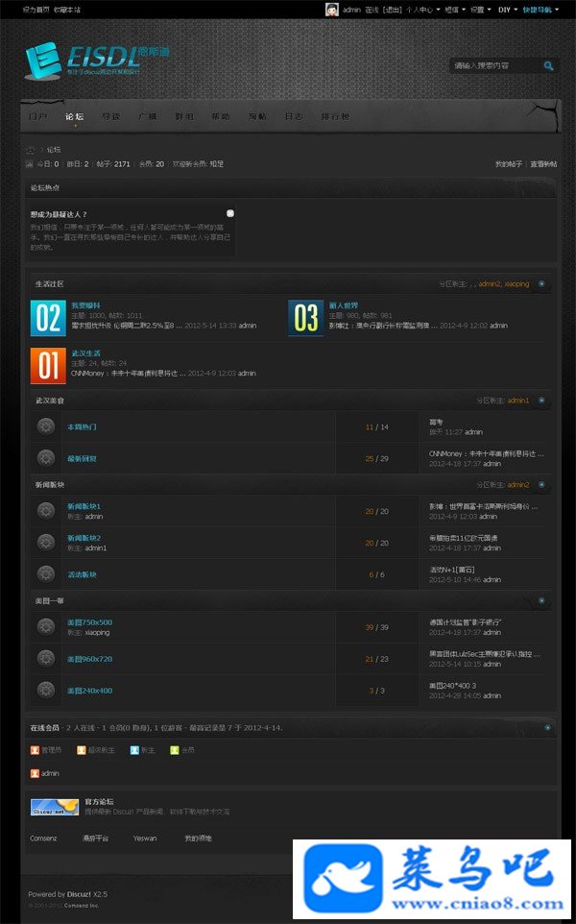Expand the 快捷导航 dropdown
The height and width of the screenshot is (924, 576).
point(540,10)
